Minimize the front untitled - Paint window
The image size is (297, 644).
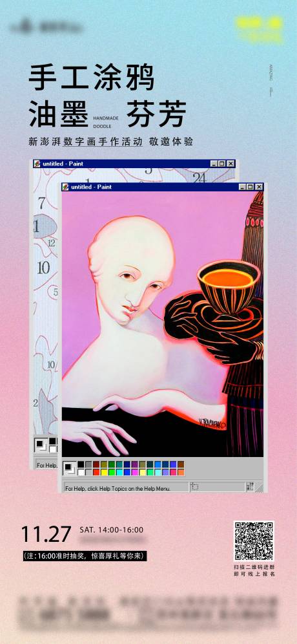(x=243, y=187)
